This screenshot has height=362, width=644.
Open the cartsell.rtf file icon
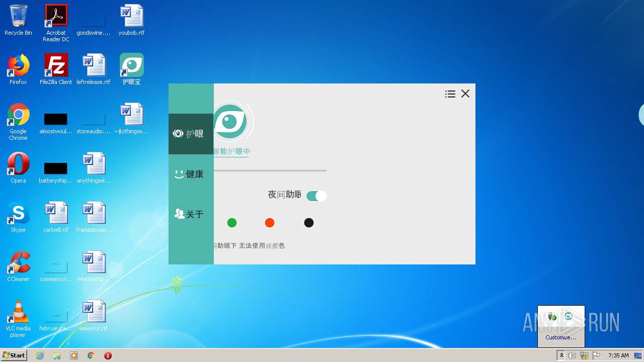click(56, 217)
